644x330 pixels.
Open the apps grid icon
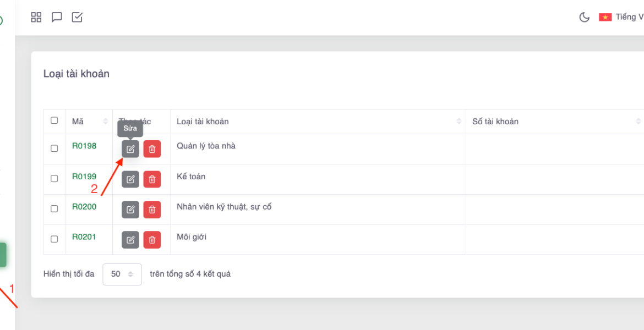coord(36,17)
